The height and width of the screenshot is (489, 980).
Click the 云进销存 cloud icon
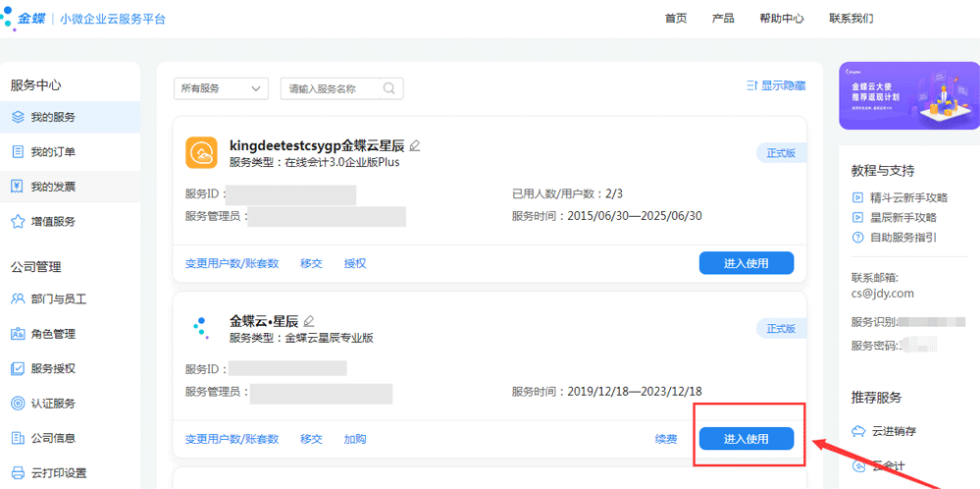click(x=858, y=431)
